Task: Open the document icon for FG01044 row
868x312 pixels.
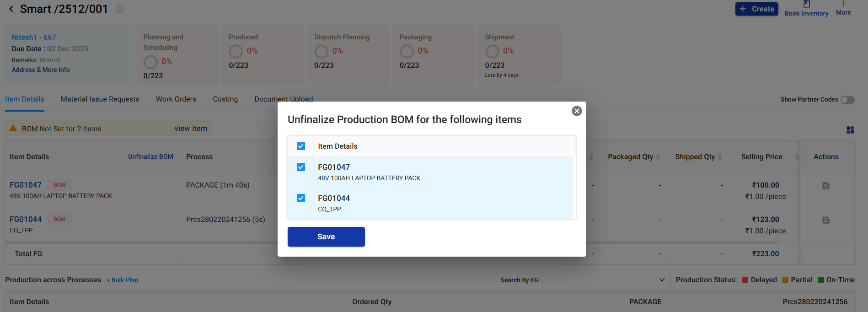Action: [x=825, y=220]
